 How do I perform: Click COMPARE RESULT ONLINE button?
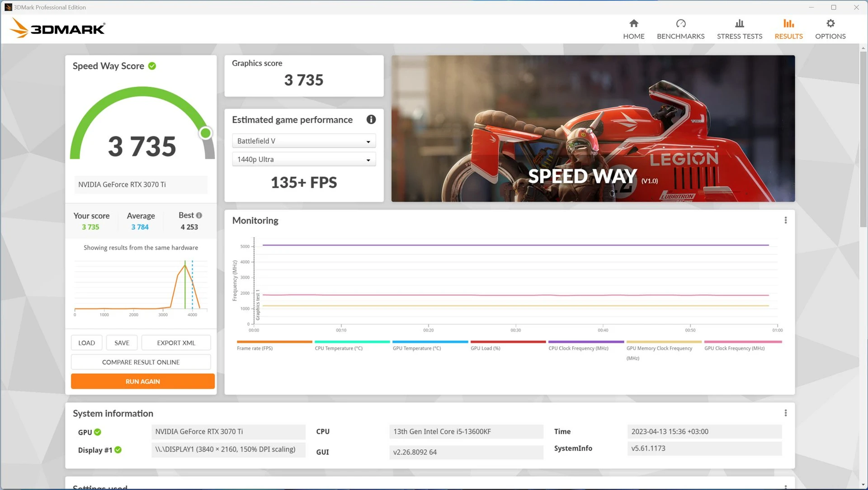[141, 362]
